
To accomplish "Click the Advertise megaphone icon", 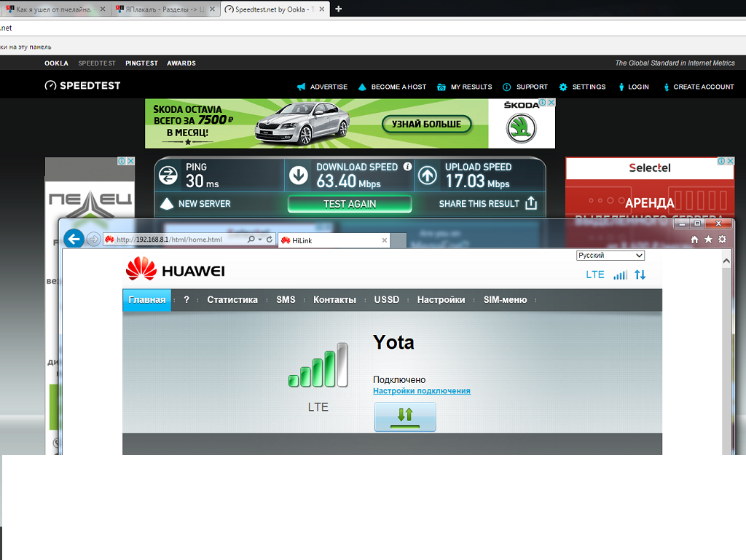I will [x=301, y=87].
